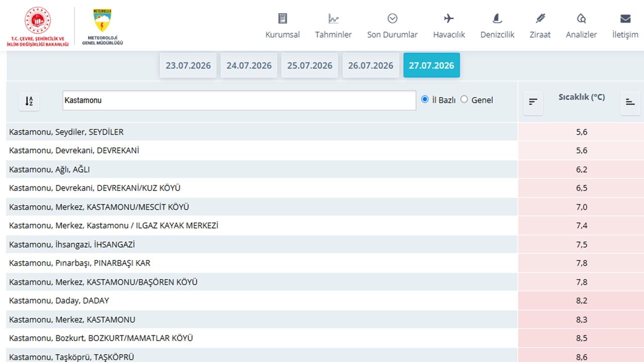Open the İletişim envelope icon
The image size is (644, 362).
pyautogui.click(x=625, y=19)
